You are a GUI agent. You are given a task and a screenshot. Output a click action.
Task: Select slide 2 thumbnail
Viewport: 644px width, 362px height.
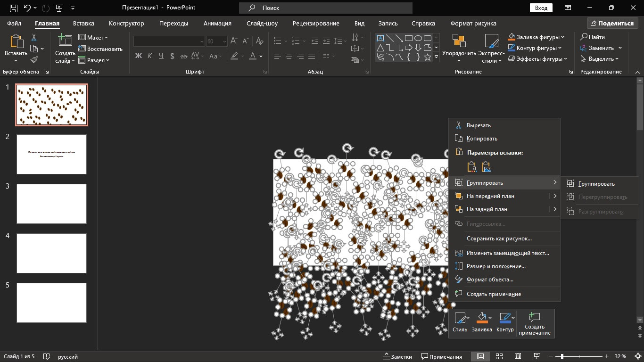pos(52,154)
